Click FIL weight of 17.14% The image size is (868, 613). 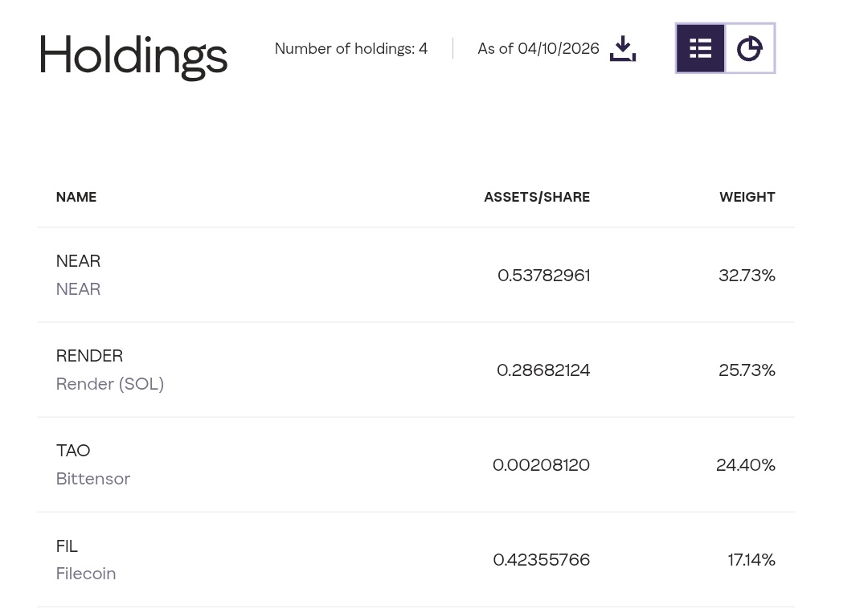coord(751,560)
